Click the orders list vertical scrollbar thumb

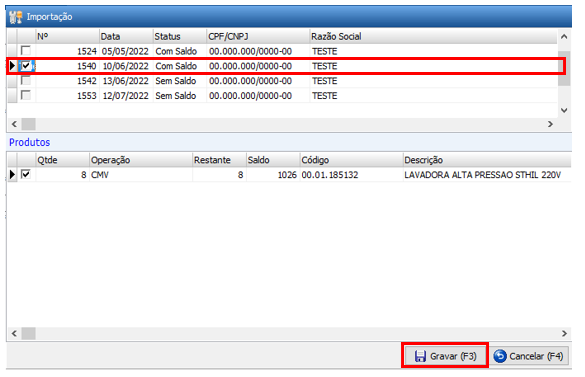tap(564, 68)
